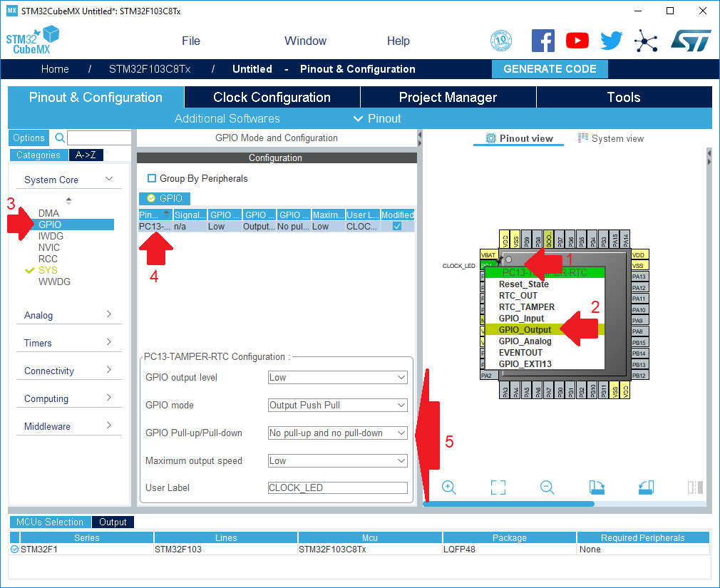Screen dimensions: 720x588
Task: Open the Output tab at bottom
Action: pos(113,522)
